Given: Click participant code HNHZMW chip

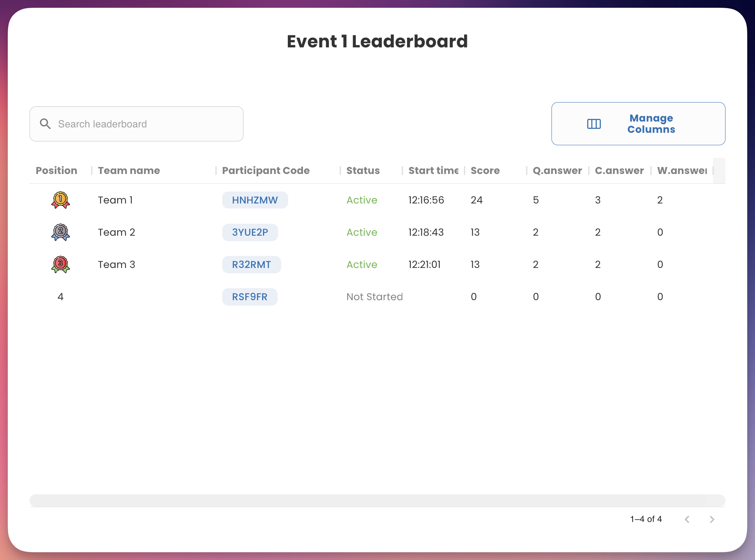Looking at the screenshot, I should pos(255,200).
